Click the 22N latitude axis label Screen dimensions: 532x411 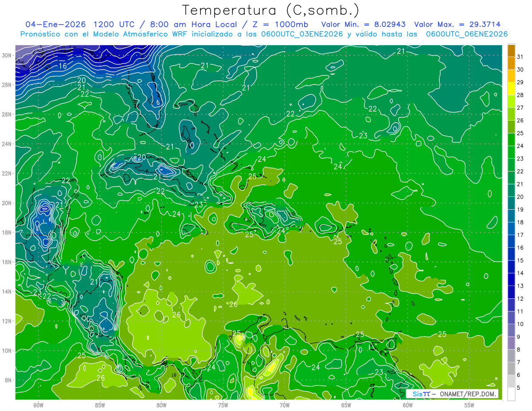[8, 173]
